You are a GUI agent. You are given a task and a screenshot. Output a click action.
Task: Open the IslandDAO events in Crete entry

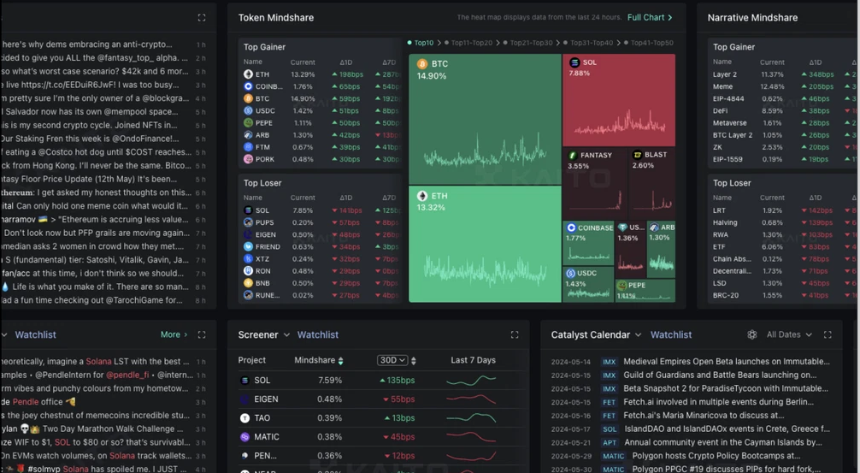[727, 429]
